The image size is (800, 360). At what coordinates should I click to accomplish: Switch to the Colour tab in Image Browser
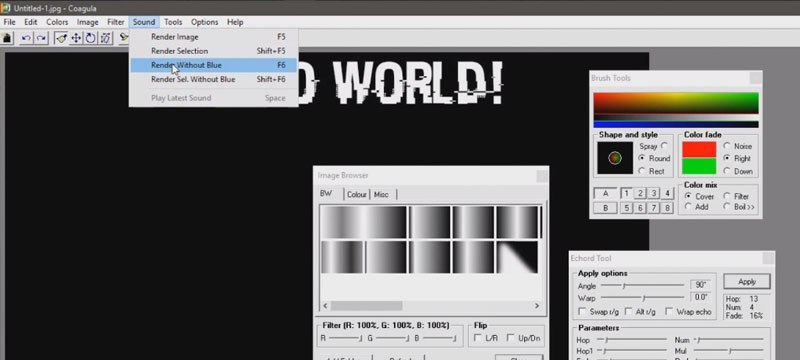pyautogui.click(x=357, y=194)
